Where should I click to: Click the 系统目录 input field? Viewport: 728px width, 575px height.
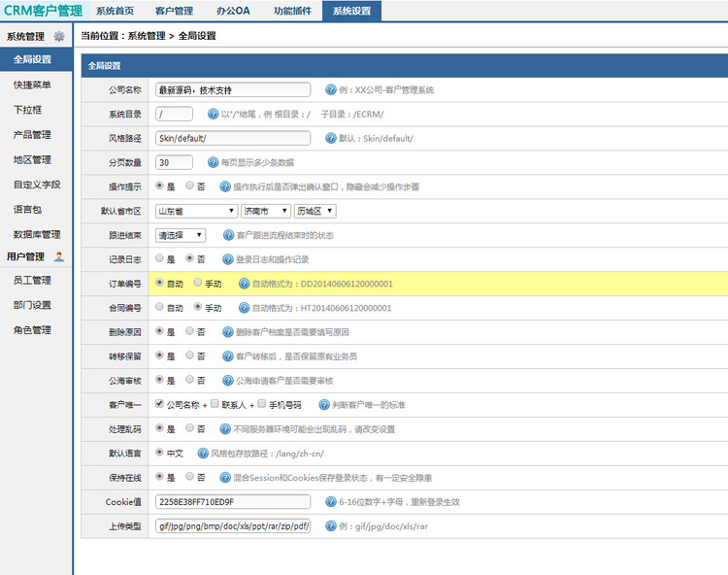point(174,114)
